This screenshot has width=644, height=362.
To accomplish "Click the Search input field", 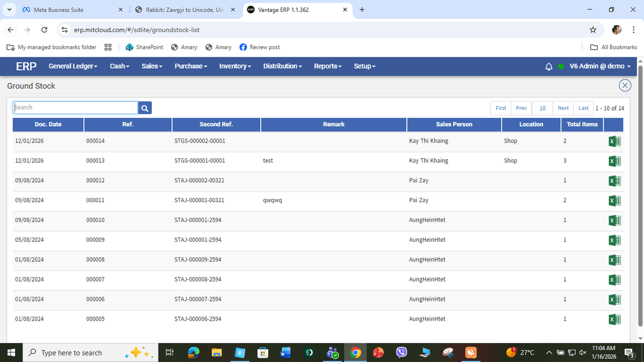I will coord(75,108).
